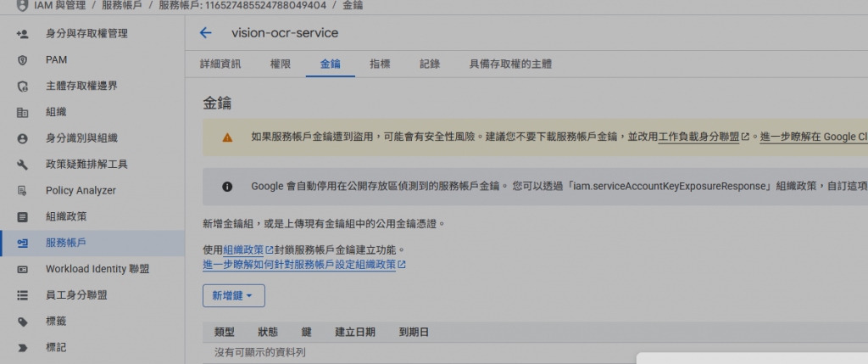Click external-link icon after 組織政策 link
Image resolution: width=868 pixels, height=364 pixels.
pyautogui.click(x=269, y=249)
